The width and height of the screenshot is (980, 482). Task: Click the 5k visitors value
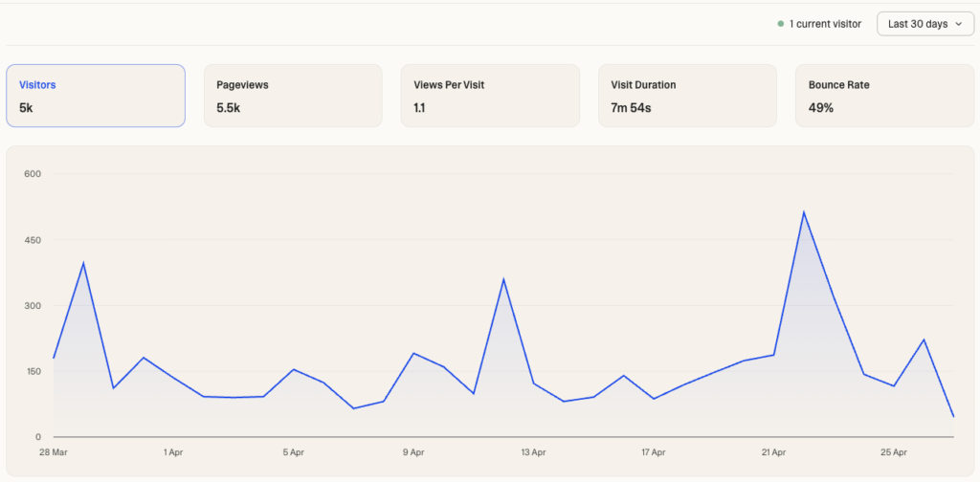[x=26, y=108]
